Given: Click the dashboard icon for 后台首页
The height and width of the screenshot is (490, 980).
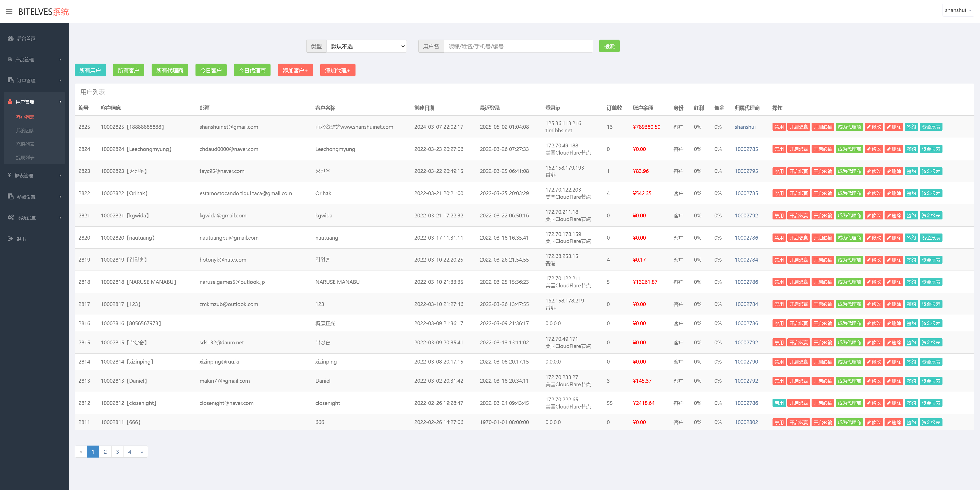Looking at the screenshot, I should point(10,39).
